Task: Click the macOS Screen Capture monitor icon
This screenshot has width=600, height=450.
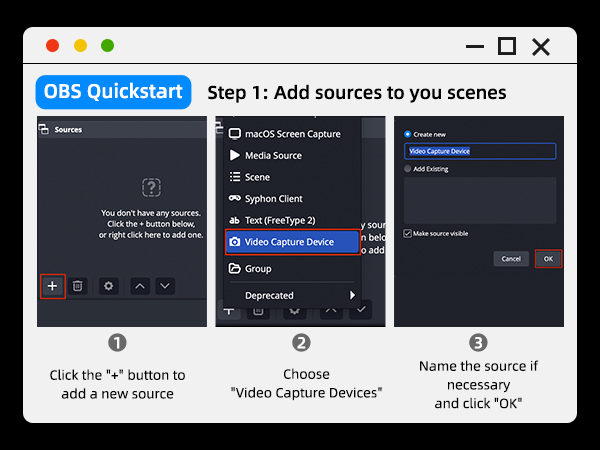Action: [235, 134]
